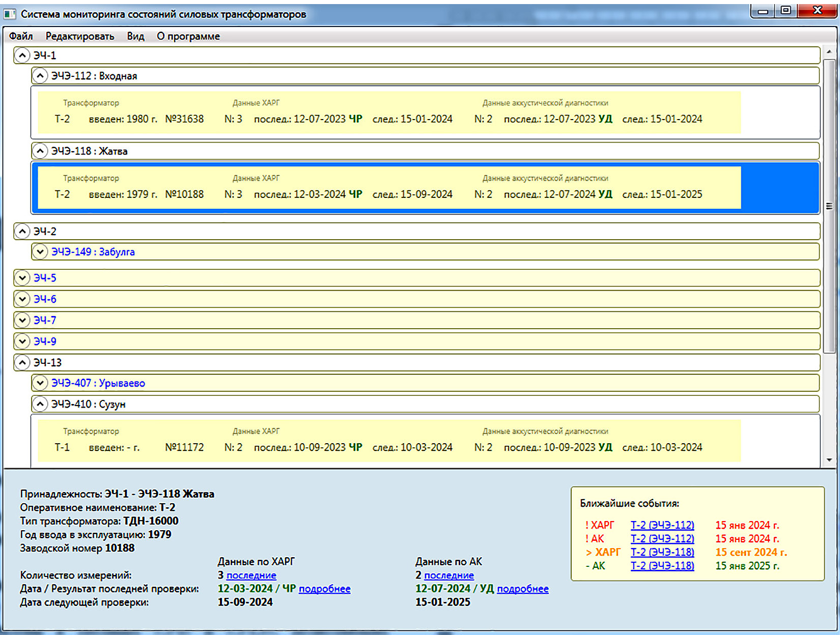Expand the ЭЧЭ-149 Забулга section

tap(40, 252)
